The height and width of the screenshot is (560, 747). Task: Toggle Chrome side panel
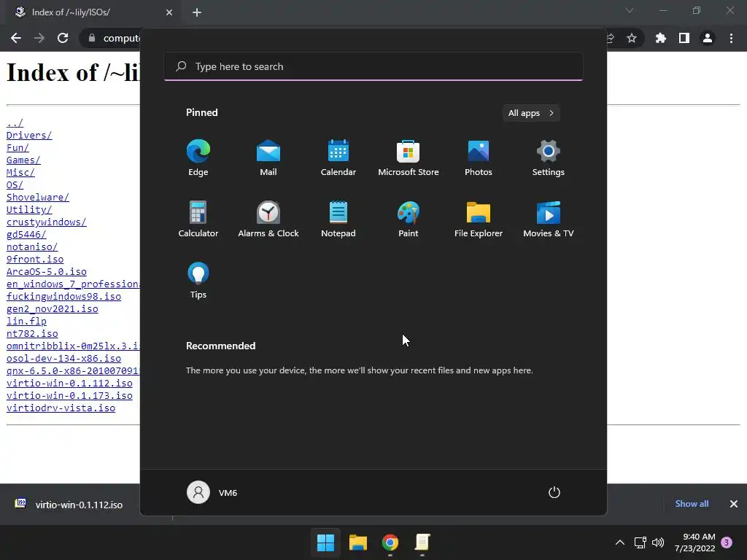point(684,38)
